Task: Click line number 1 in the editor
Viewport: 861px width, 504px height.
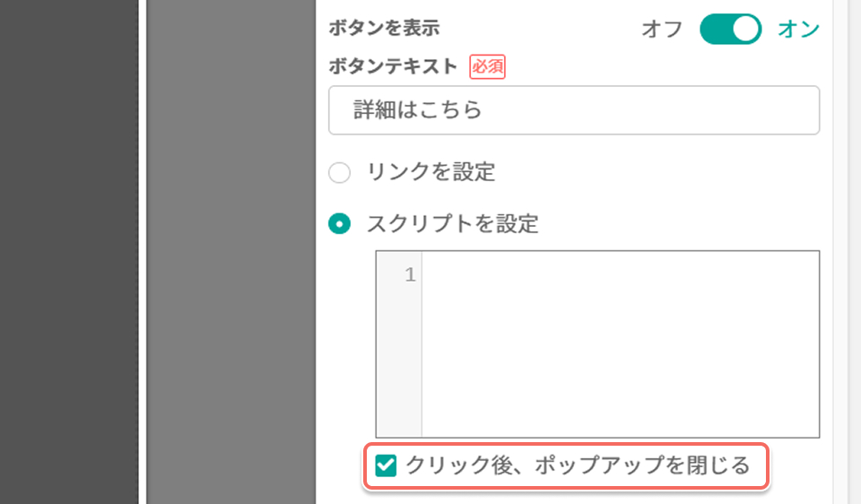Action: (410, 274)
